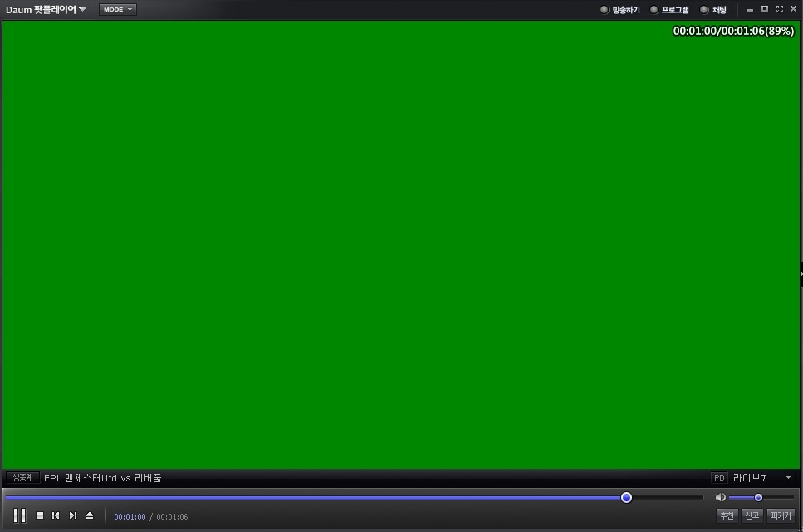803x532 pixels.
Task: Mute the volume speaker icon
Action: pyautogui.click(x=720, y=497)
